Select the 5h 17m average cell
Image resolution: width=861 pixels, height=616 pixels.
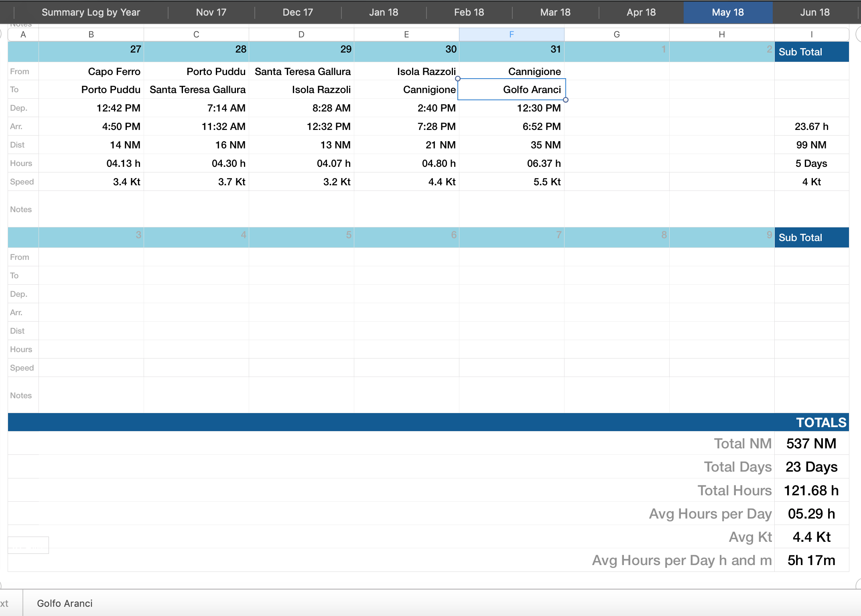811,560
